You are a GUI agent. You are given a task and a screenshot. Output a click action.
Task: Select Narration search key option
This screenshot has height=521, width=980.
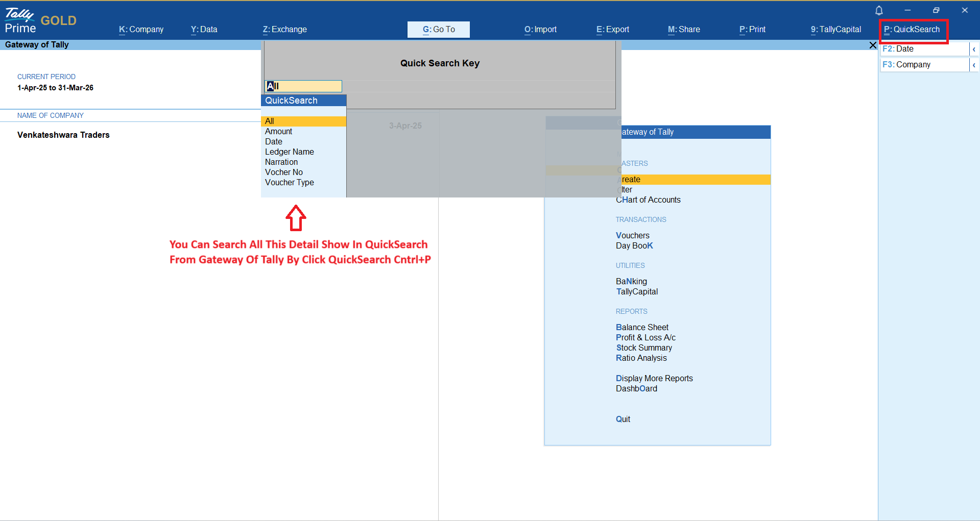click(x=281, y=162)
